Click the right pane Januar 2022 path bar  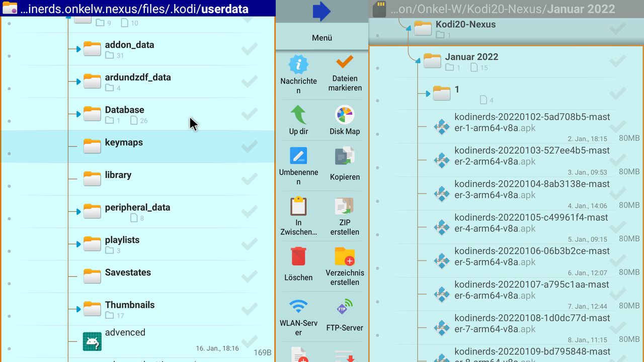(506, 9)
